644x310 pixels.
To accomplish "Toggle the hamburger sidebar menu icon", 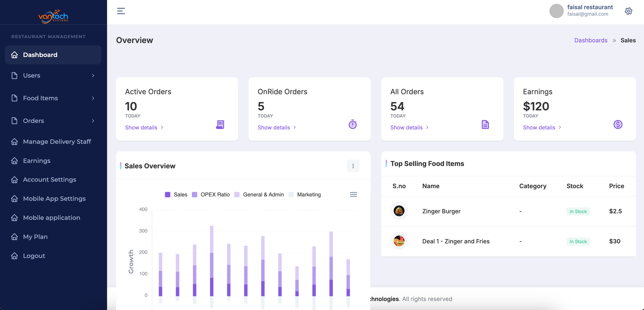I will pos(121,11).
